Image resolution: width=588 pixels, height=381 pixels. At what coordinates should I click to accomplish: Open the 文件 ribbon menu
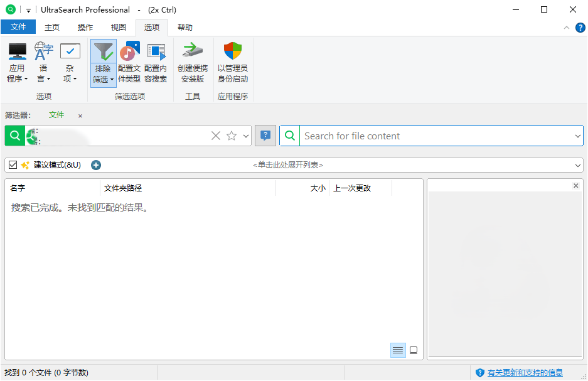(18, 27)
